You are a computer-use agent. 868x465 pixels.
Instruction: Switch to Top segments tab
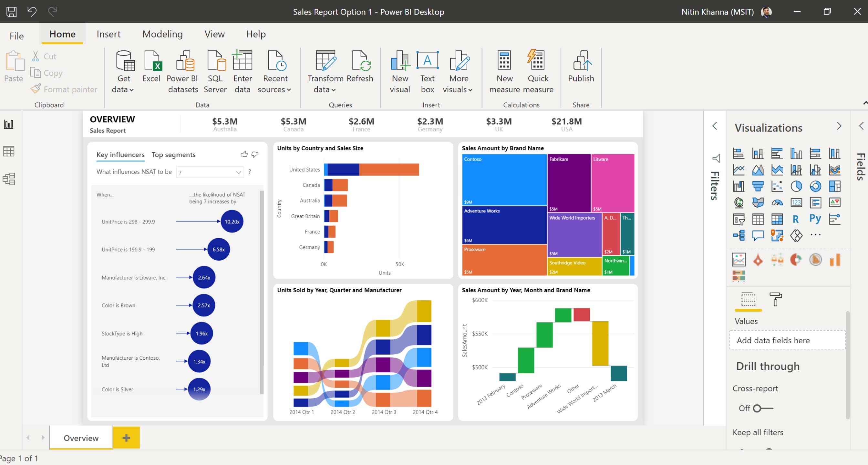(x=173, y=154)
